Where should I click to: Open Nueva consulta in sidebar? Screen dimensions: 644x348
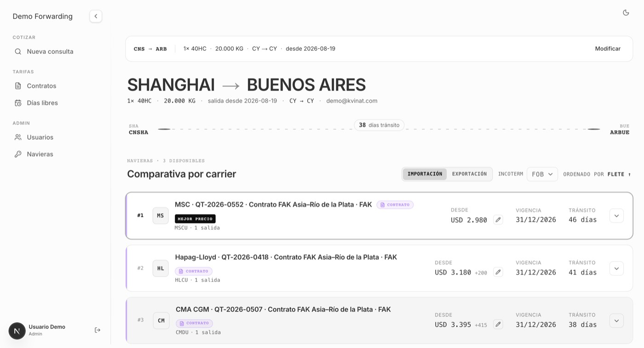(x=50, y=51)
